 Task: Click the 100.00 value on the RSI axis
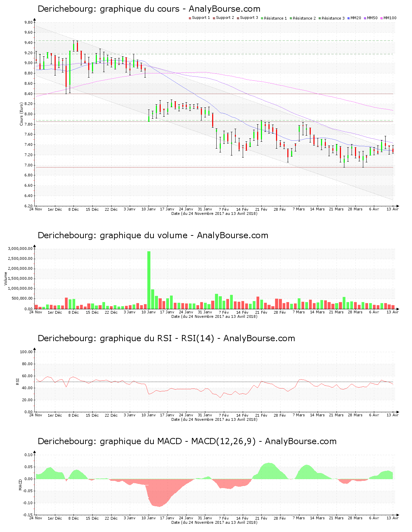pyautogui.click(x=26, y=352)
